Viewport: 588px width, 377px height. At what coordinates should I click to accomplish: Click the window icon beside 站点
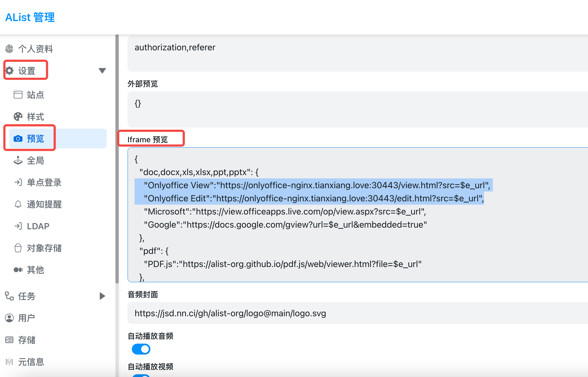pyautogui.click(x=18, y=95)
